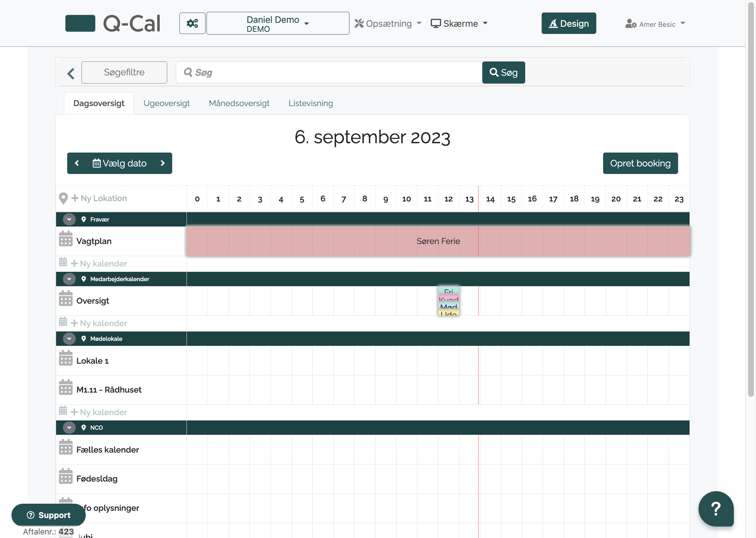Add Ny kalender under Fravær

(99, 264)
